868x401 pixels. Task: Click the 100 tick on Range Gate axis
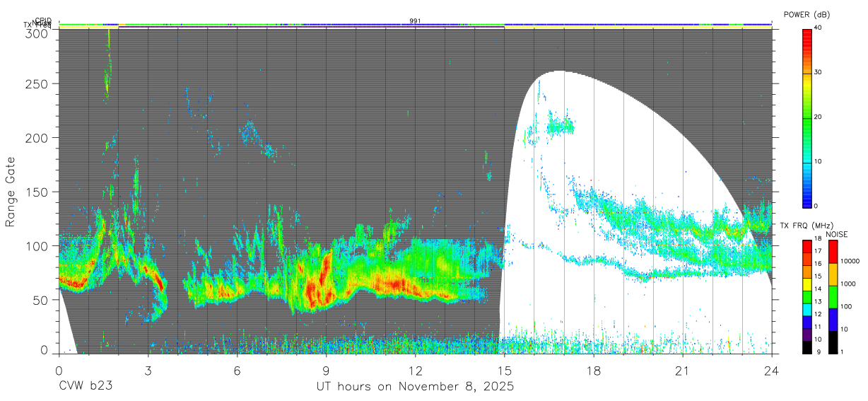point(37,245)
